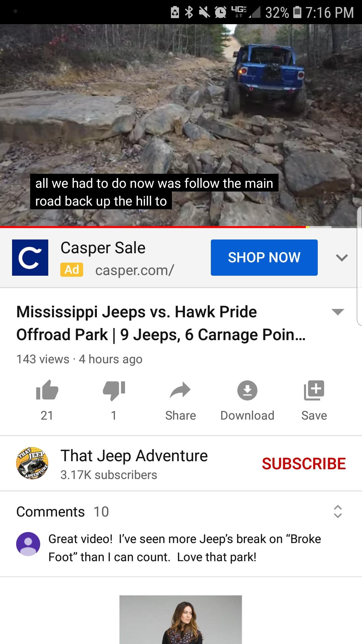Expand the video description arrow
Viewport: 362px width, 644px height.
point(338,312)
